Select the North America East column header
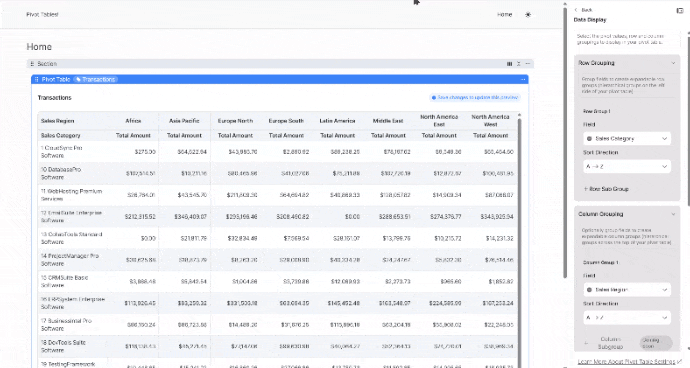690x368 pixels. click(439, 121)
